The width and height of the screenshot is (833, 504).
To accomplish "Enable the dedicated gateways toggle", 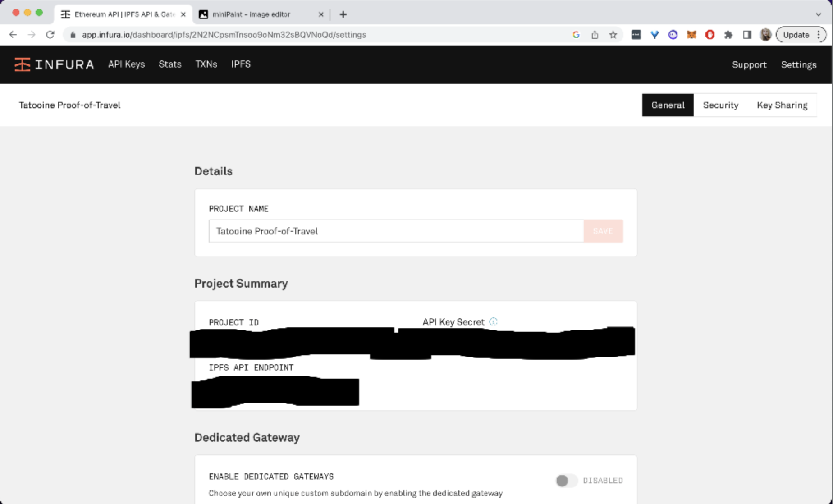I will [x=566, y=481].
